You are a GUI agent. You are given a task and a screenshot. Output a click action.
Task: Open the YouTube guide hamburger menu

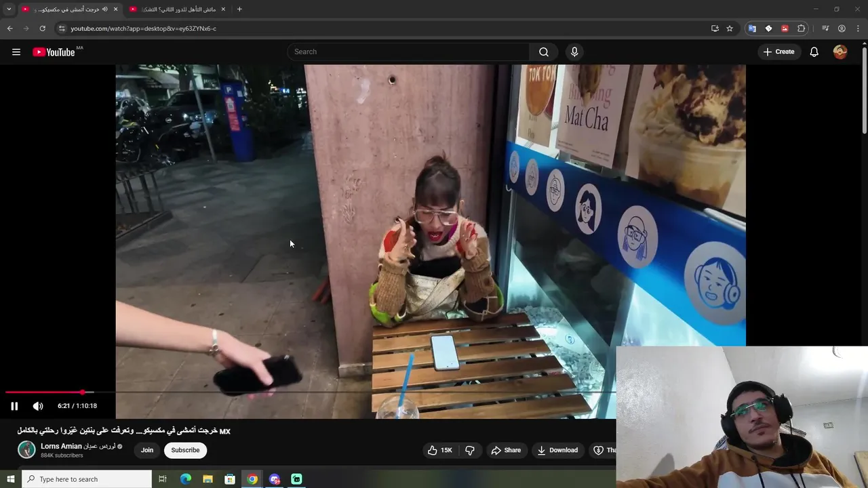pos(16,52)
